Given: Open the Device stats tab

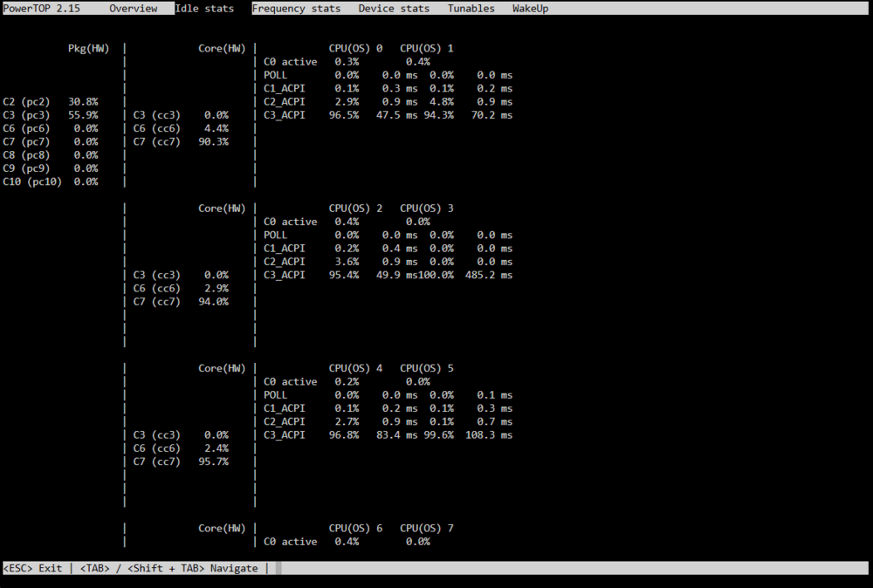Looking at the screenshot, I should [394, 9].
